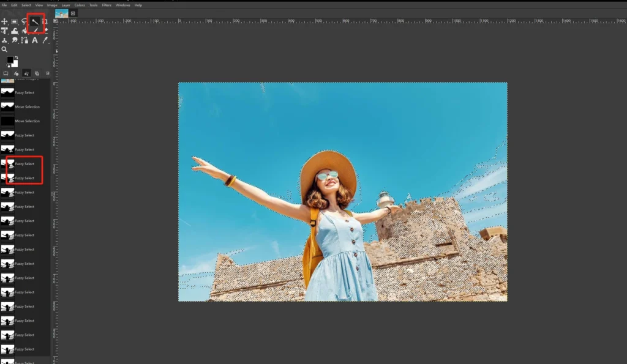Select the Warp Transform tool
Viewport: 627px width, 364px height.
15,31
